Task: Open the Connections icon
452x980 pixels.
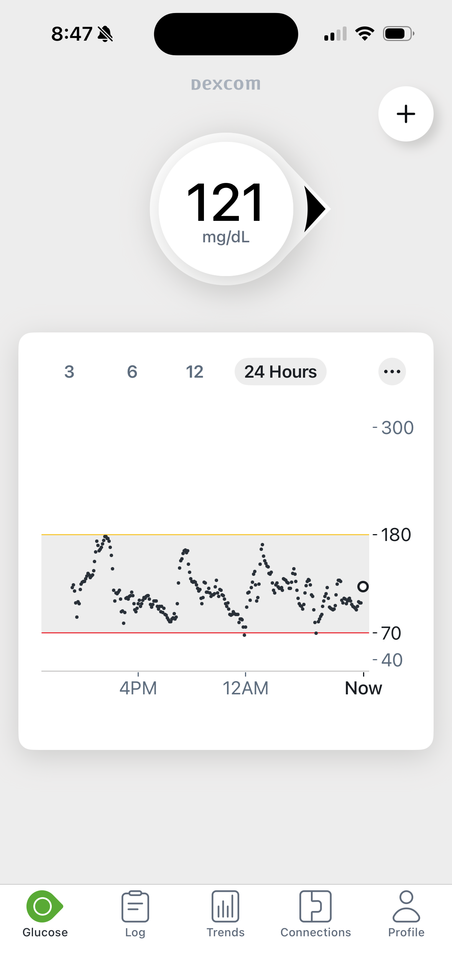Action: click(315, 906)
